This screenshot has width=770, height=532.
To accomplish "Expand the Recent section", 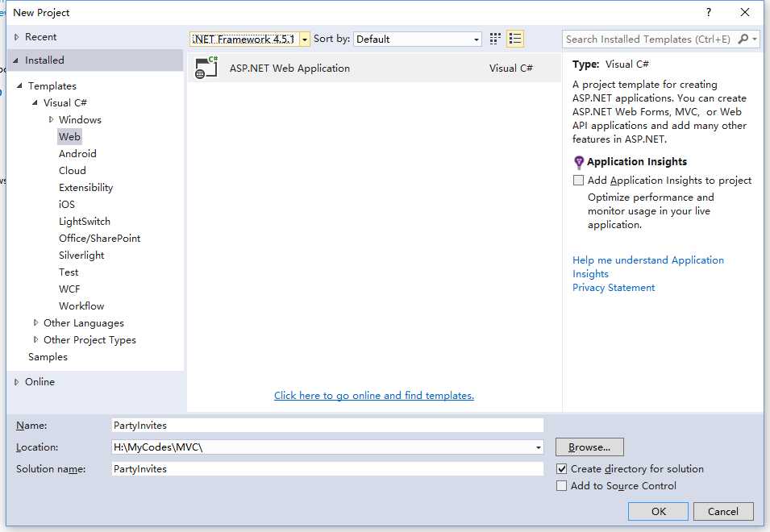I will 17,37.
